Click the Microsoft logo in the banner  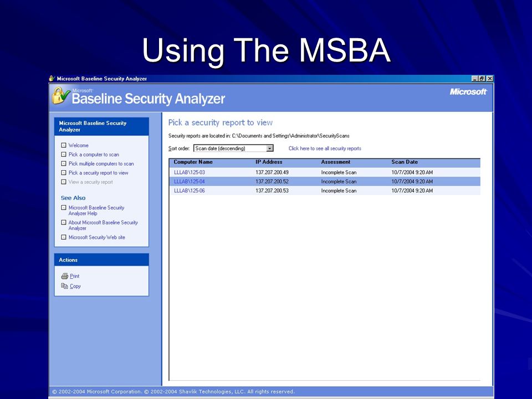coord(468,91)
